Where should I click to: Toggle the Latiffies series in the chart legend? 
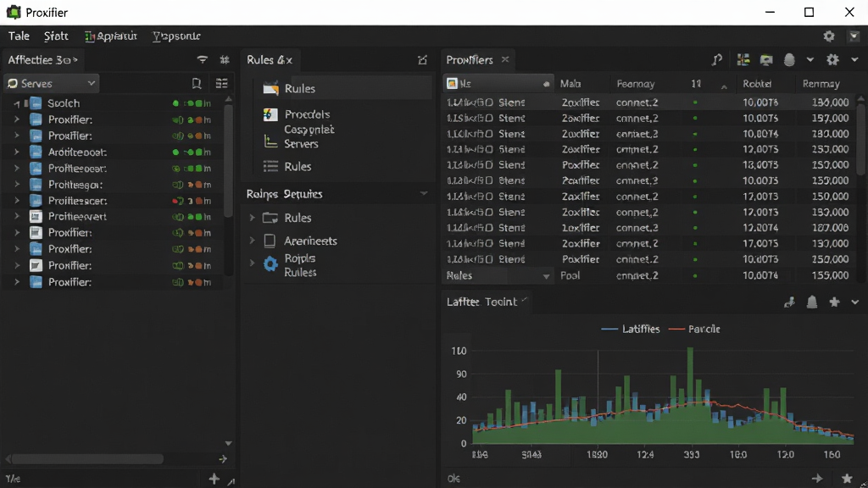coord(631,329)
